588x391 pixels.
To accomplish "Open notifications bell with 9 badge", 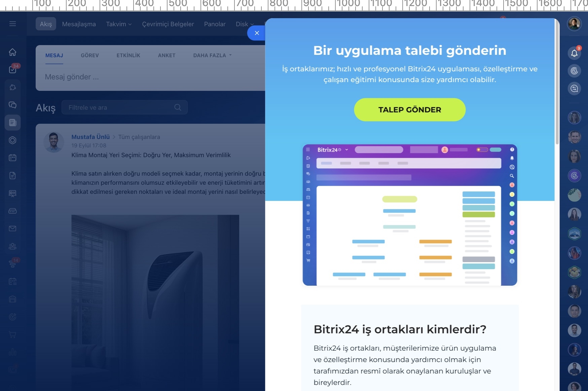I will click(575, 53).
